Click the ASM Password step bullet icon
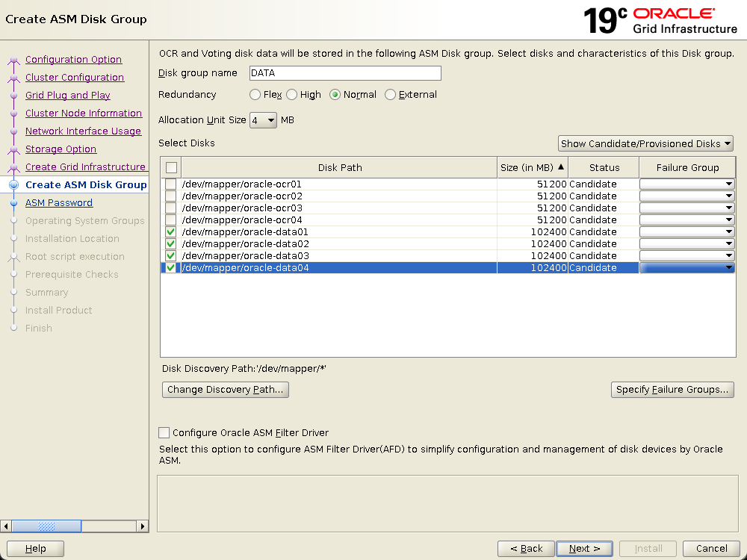747x560 pixels. click(x=13, y=203)
